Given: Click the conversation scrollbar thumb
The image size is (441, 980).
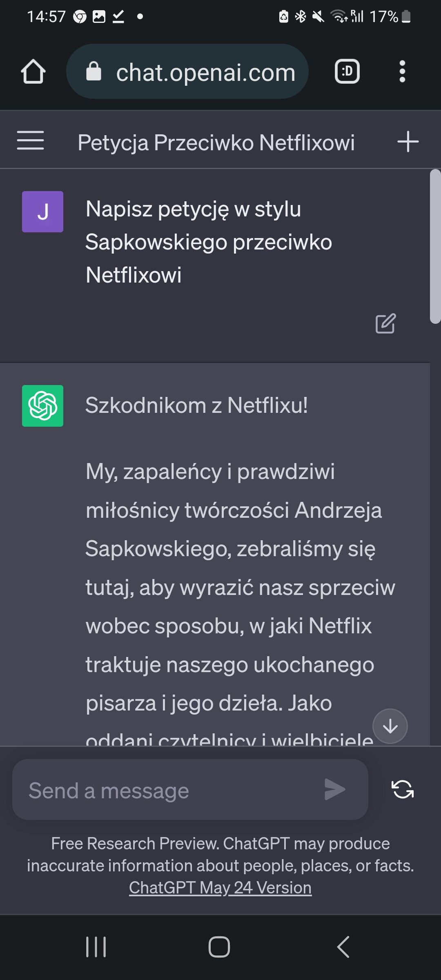Looking at the screenshot, I should (435, 246).
